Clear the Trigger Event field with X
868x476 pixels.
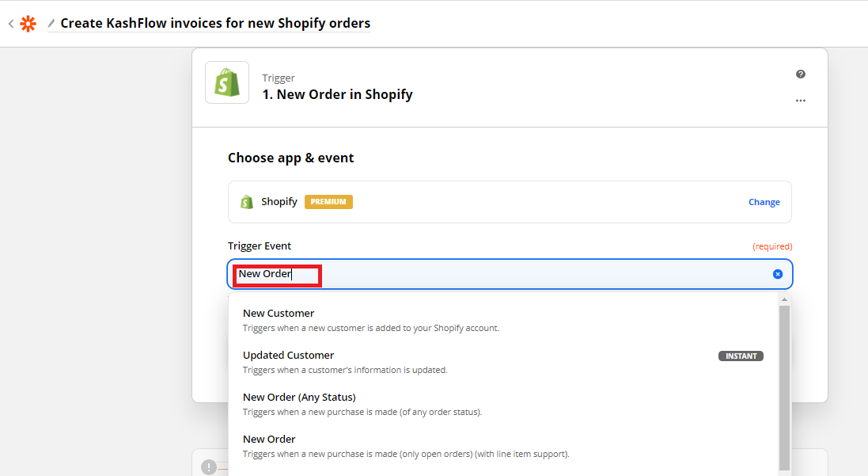(777, 274)
